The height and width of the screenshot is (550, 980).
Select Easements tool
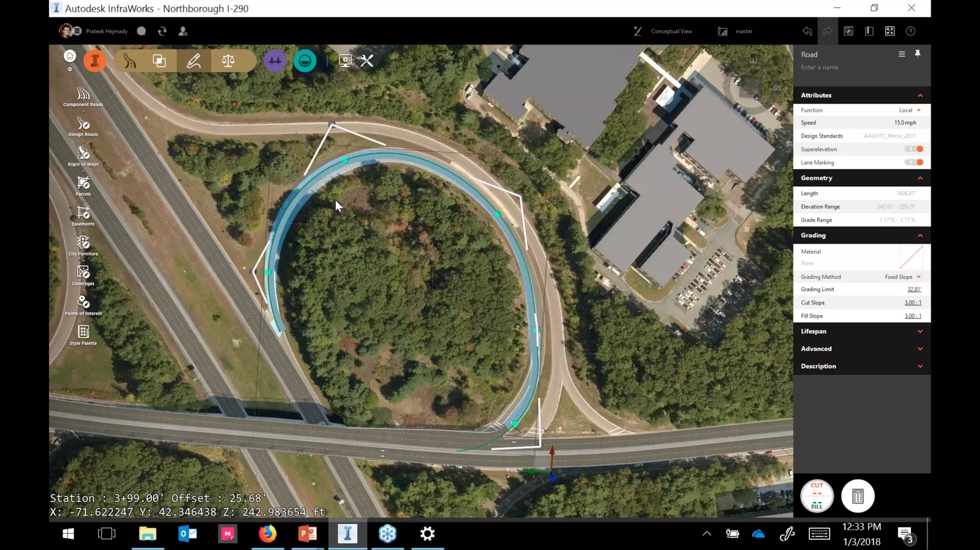point(83,216)
